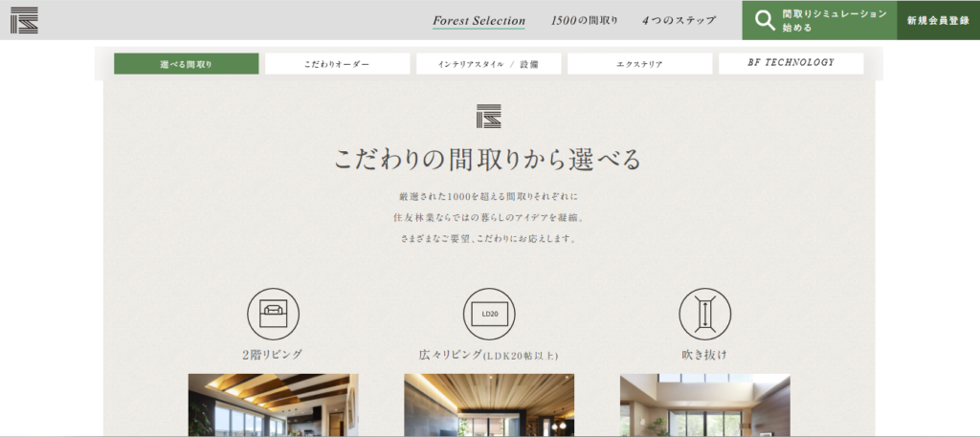This screenshot has width=980, height=437.
Task: Select the エクステリア tab
Action: click(x=639, y=64)
